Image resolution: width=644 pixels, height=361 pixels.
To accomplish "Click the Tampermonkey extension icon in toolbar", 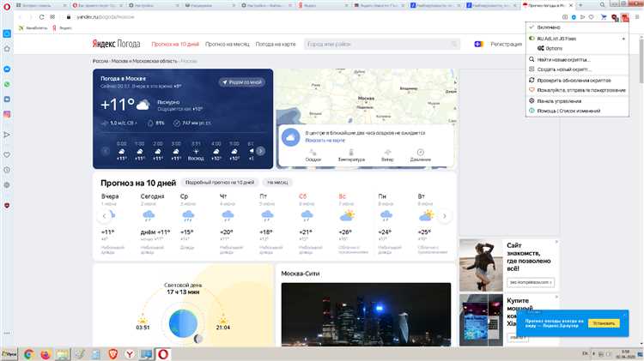I will tap(624, 16).
